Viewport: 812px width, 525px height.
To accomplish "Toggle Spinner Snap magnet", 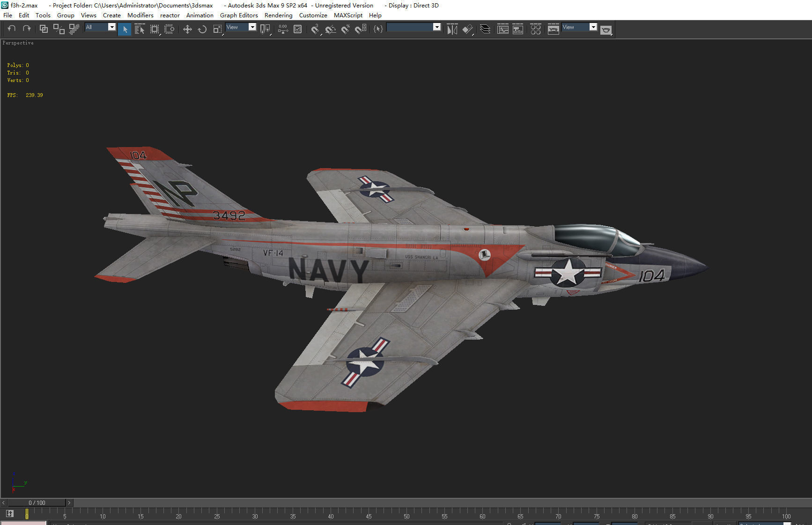I will click(x=361, y=29).
